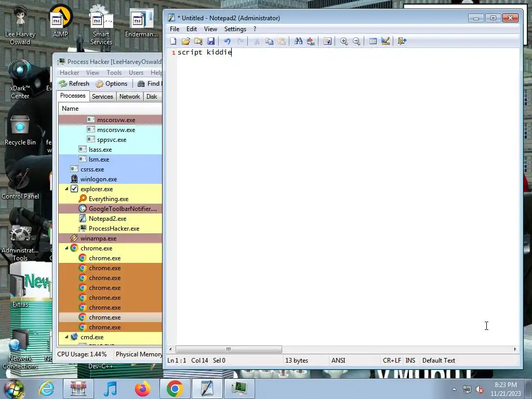532x399 pixels.
Task: Open the ? help menu in Notepad2
Action: pos(255,29)
